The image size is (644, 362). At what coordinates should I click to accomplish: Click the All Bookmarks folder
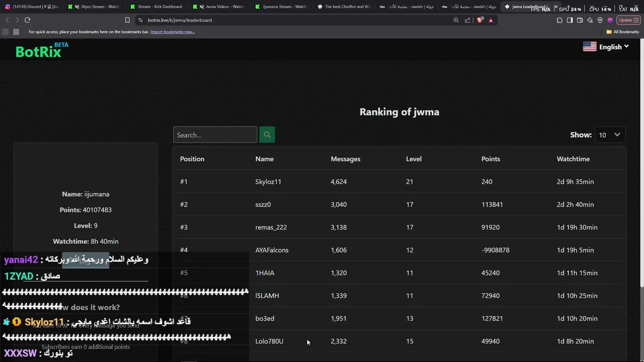[x=622, y=32]
